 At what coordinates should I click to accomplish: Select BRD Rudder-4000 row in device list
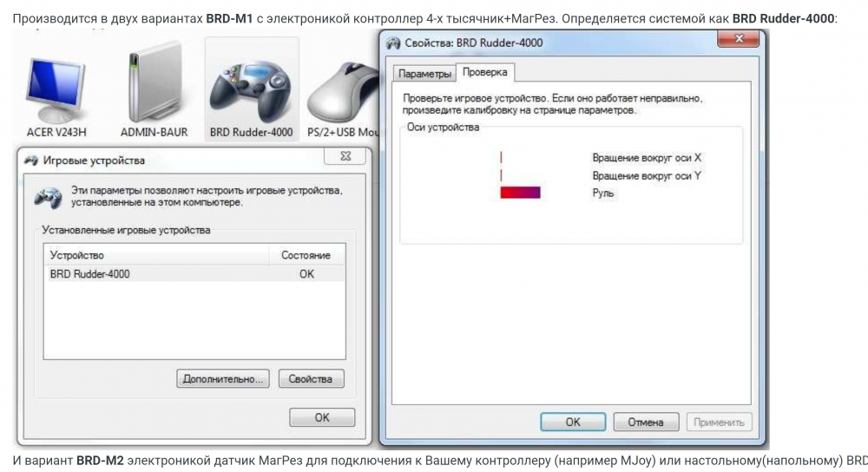point(194,274)
